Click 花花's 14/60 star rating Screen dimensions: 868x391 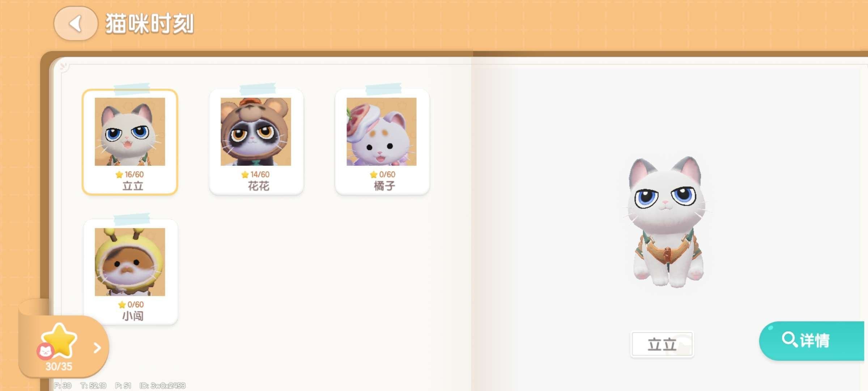pyautogui.click(x=256, y=175)
